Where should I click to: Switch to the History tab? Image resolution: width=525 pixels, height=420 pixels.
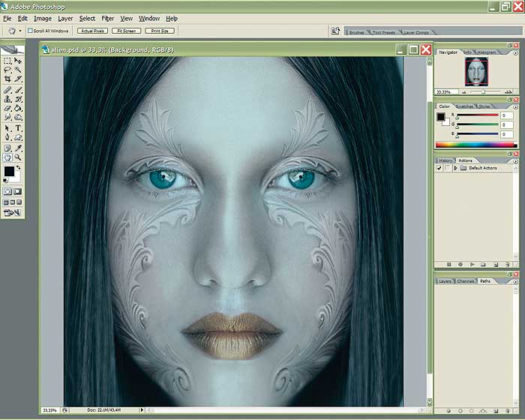[x=445, y=160]
